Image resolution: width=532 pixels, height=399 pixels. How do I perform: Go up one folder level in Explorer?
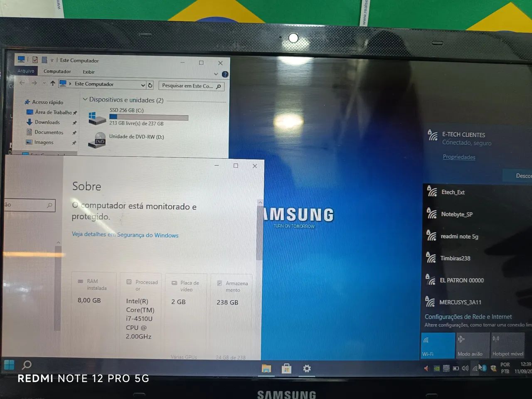pos(53,84)
